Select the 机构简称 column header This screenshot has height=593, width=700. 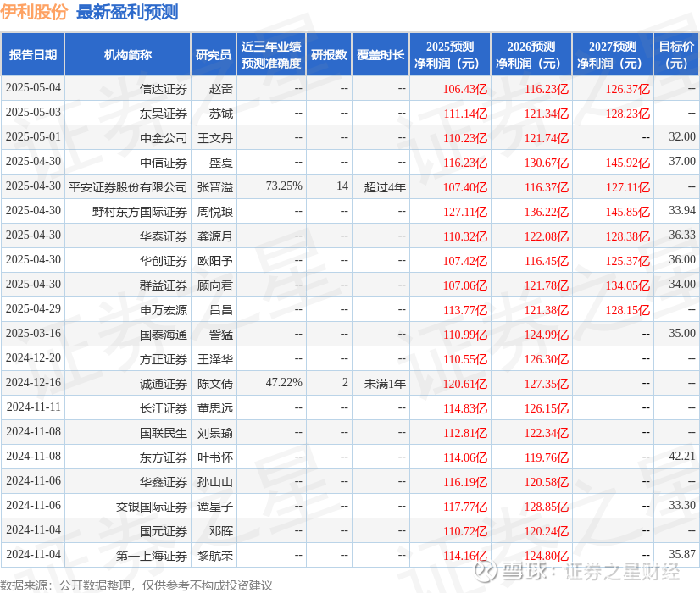[128, 54]
